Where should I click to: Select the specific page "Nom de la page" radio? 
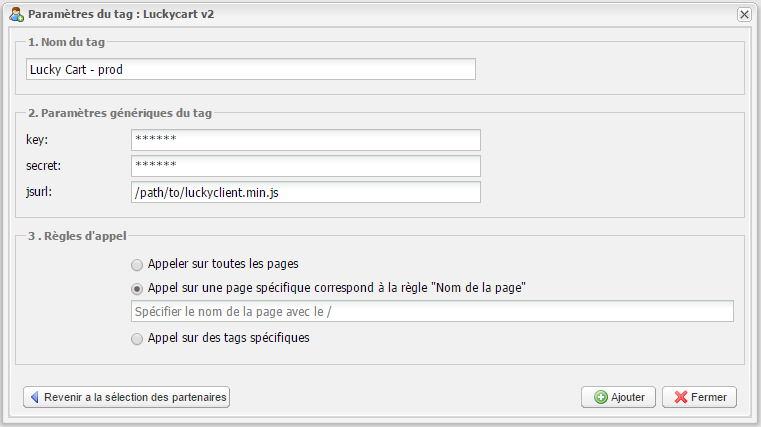pyautogui.click(x=137, y=288)
